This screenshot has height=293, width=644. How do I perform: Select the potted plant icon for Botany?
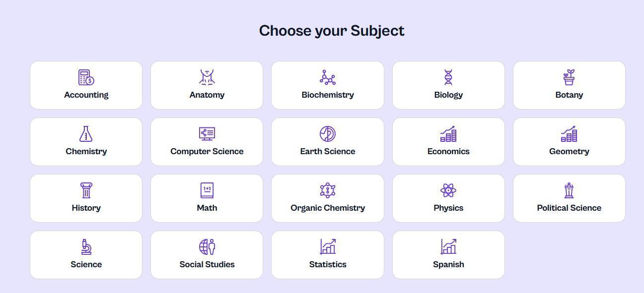click(569, 77)
